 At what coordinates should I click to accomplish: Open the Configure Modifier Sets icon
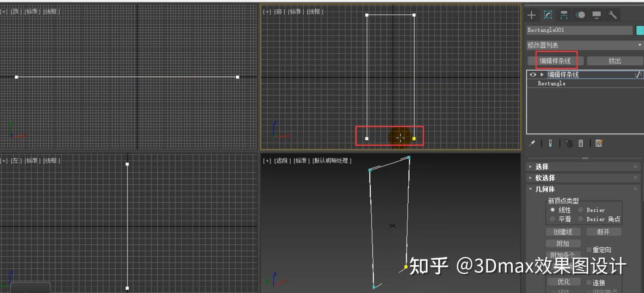point(599,143)
